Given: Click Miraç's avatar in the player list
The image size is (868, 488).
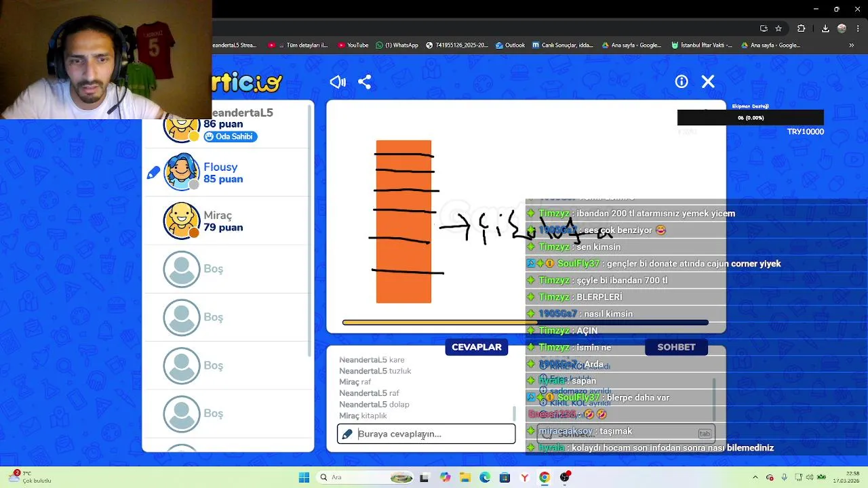Looking at the screenshot, I should tap(181, 221).
